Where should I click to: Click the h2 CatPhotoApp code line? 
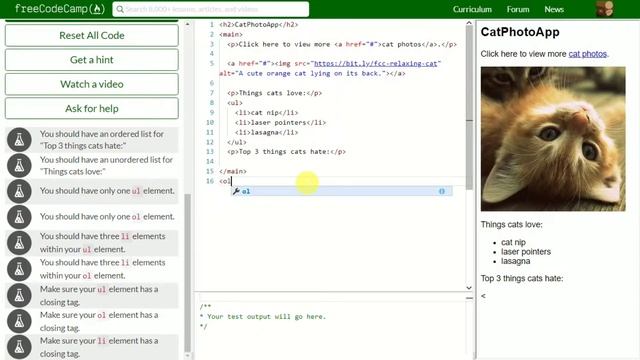[258, 24]
